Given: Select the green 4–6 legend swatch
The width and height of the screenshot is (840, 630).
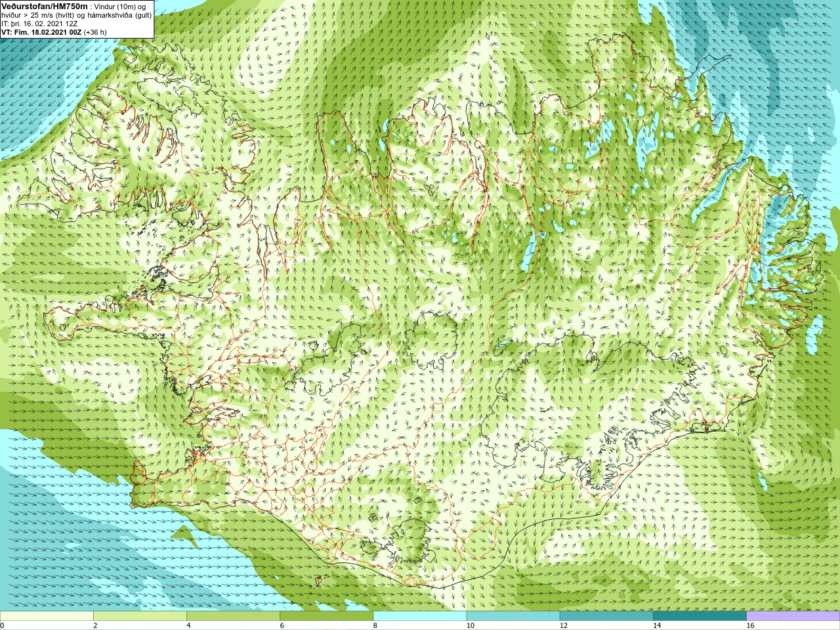Looking at the screenshot, I should 233,616.
